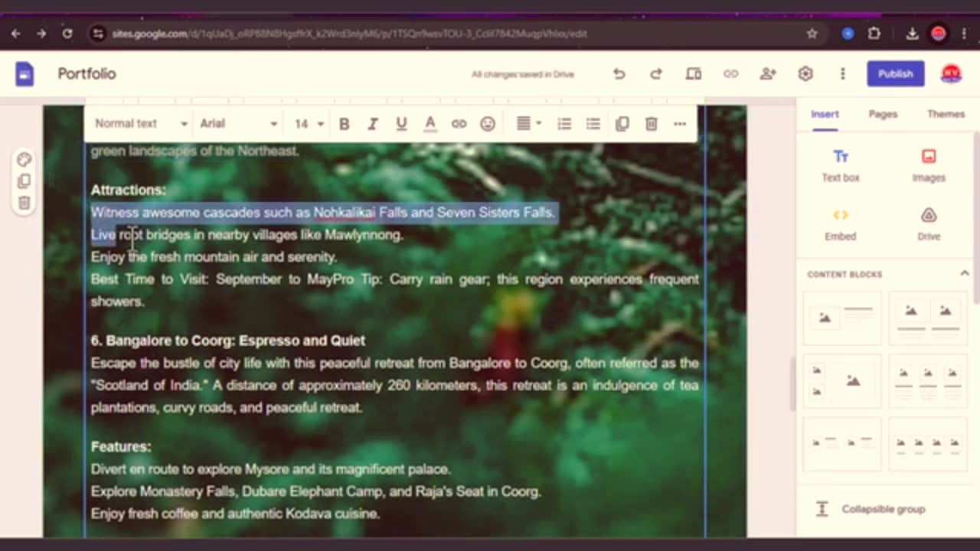Image resolution: width=980 pixels, height=551 pixels.
Task: Open text color picker
Action: [x=430, y=124]
